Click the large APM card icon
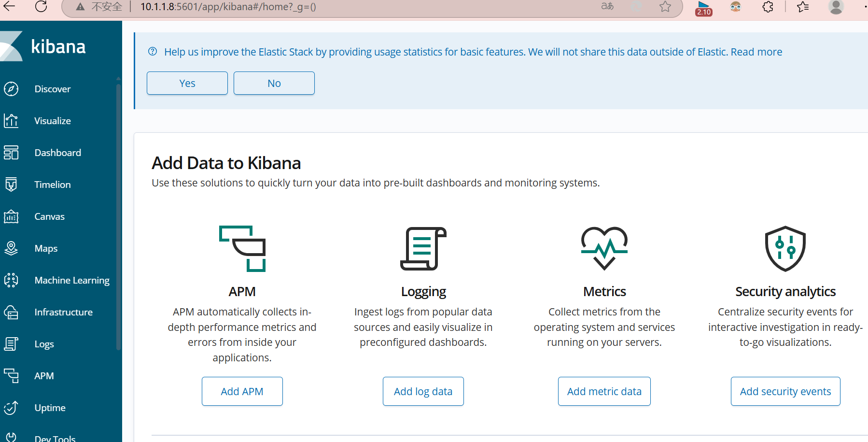This screenshot has width=868, height=442. (x=242, y=249)
